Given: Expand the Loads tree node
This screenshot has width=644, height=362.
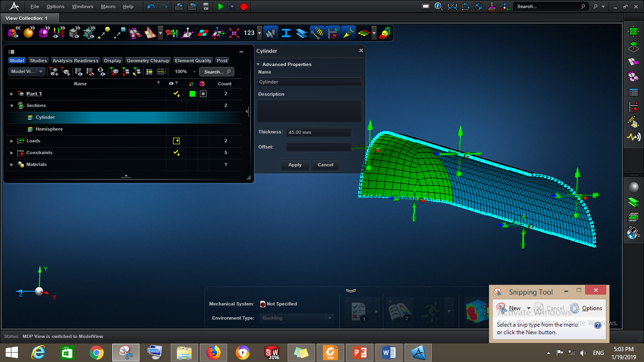Looking at the screenshot, I should [x=12, y=141].
